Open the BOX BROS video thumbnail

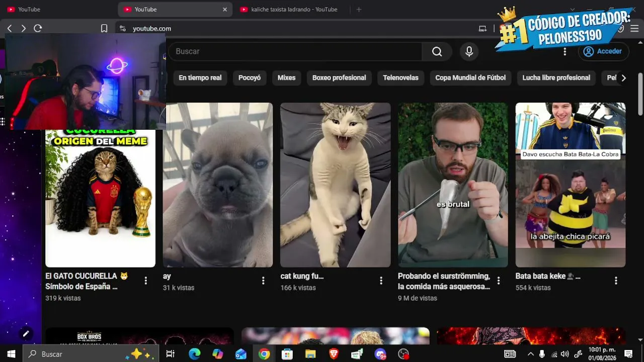[x=139, y=336]
